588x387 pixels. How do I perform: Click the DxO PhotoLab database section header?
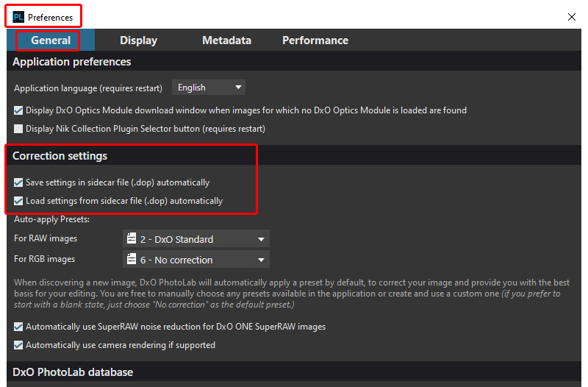pos(73,372)
